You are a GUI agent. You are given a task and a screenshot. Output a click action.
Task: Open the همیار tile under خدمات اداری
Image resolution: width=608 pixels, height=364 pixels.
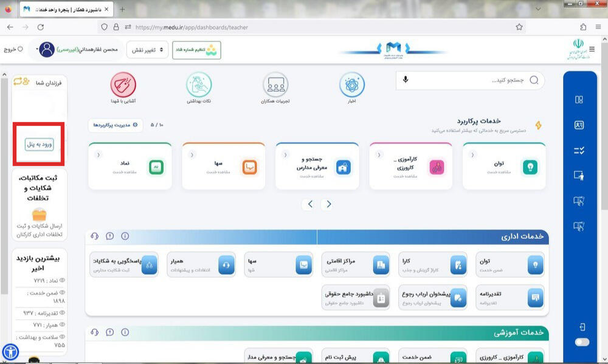coord(201,265)
